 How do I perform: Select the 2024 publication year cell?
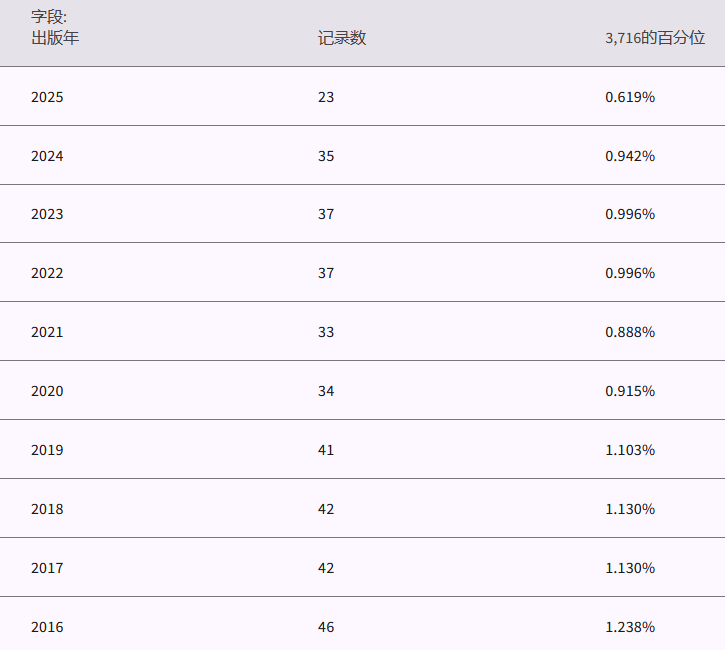tap(47, 156)
